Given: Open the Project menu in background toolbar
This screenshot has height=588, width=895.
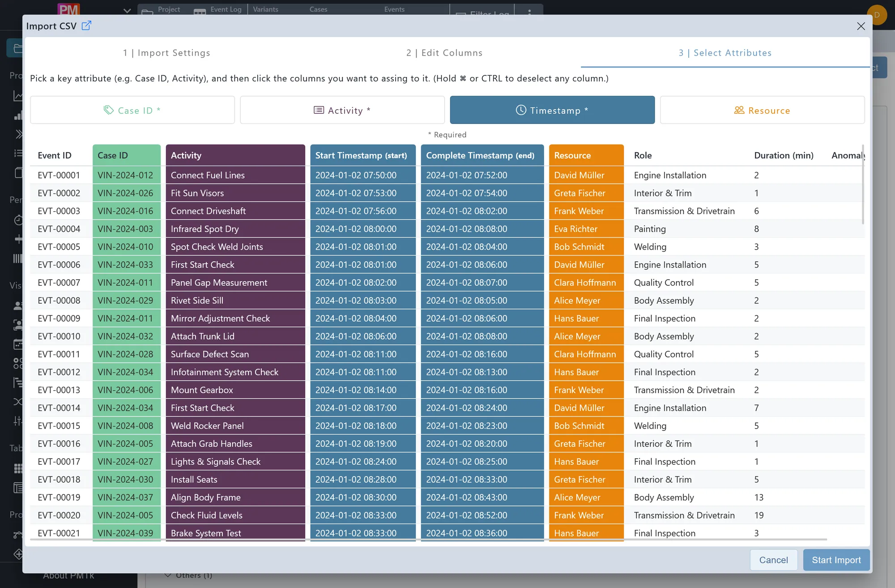Looking at the screenshot, I should [x=161, y=9].
